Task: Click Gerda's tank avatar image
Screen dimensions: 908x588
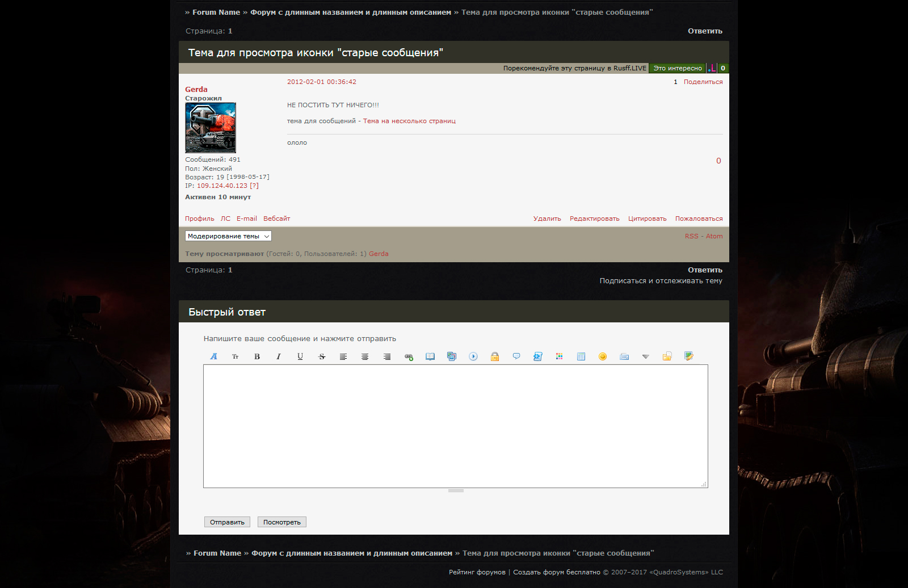Action: (x=211, y=128)
